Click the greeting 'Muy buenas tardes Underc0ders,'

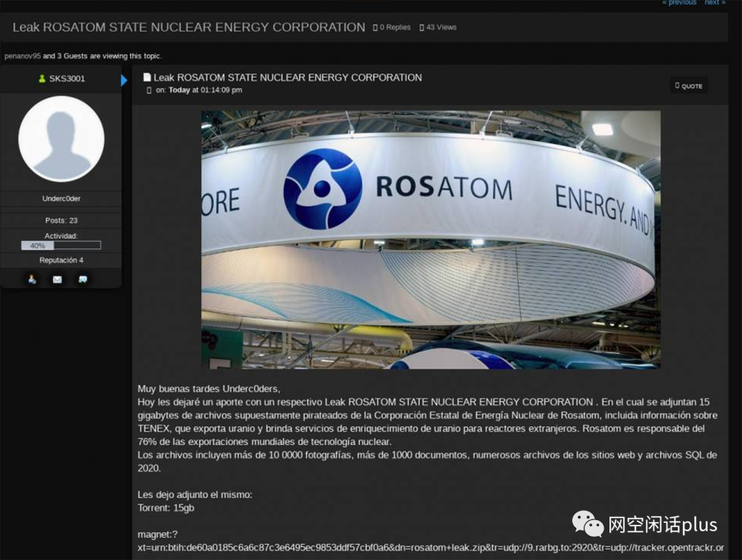[x=209, y=389]
